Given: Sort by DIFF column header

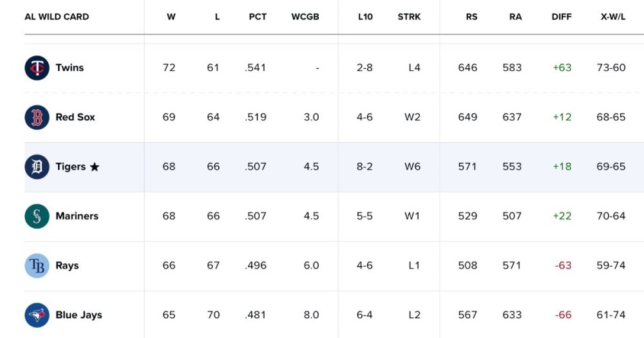Looking at the screenshot, I should coord(562,17).
